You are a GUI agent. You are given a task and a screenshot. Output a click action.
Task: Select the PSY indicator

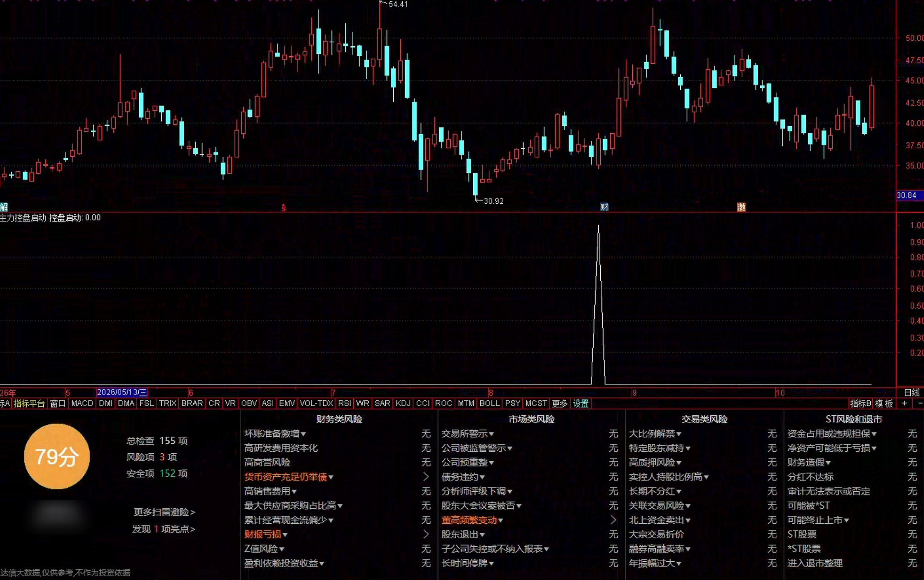click(x=512, y=403)
